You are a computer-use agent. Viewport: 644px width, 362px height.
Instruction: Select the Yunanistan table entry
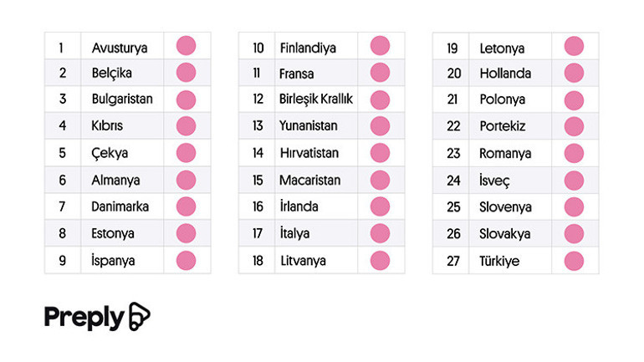308,126
